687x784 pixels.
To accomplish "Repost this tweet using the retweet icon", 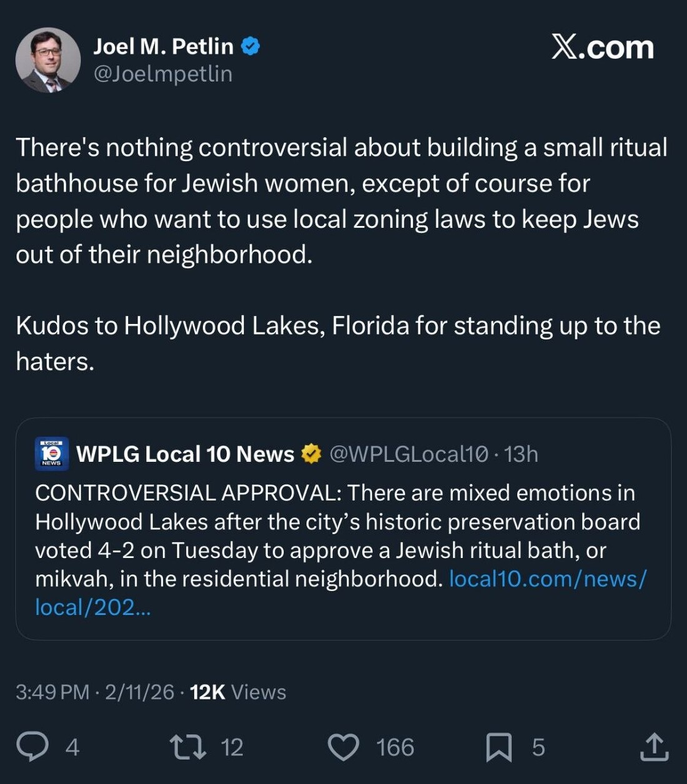I will (187, 747).
